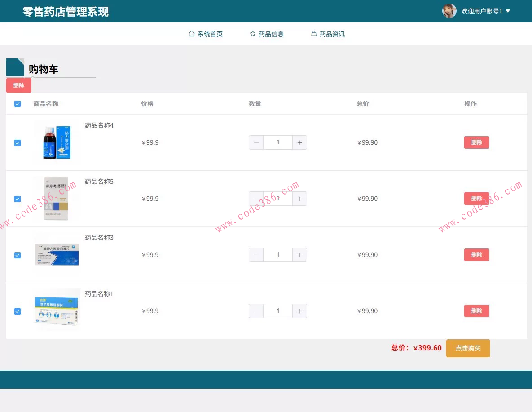Click the red 删除 bulk delete button

(x=18, y=85)
